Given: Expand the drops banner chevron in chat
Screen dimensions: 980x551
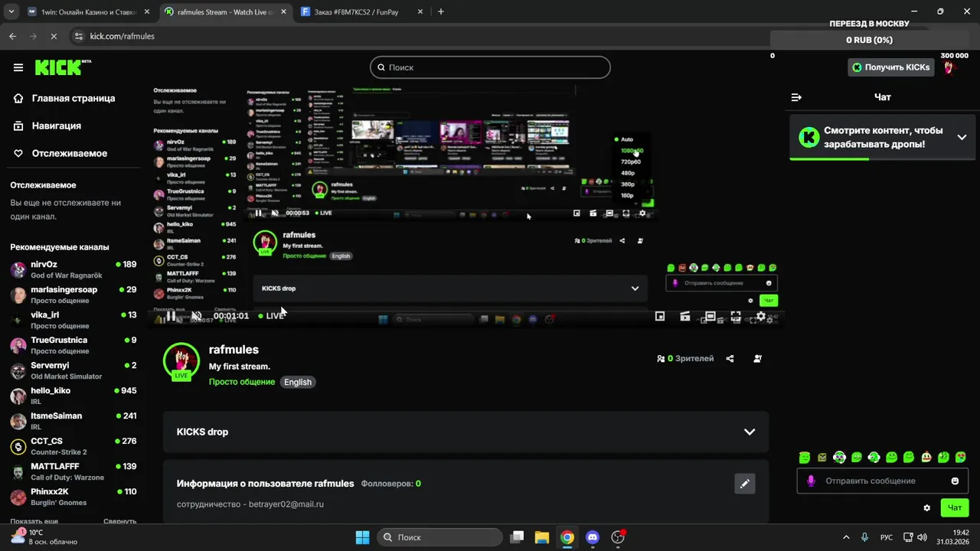Looking at the screenshot, I should coord(962,137).
